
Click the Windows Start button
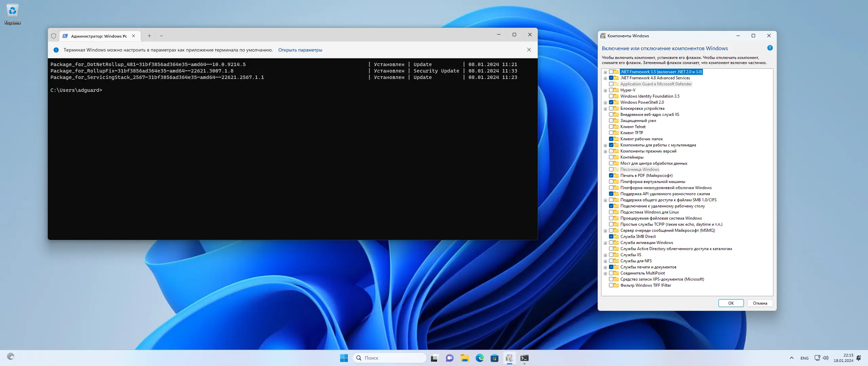[344, 358]
